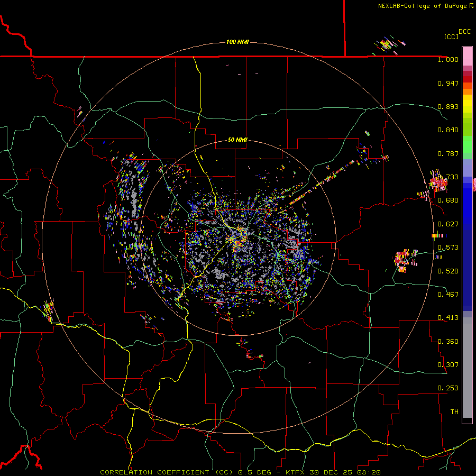Image resolution: width=476 pixels, height=476 pixels.
Task: Click the 0.307 scale value
Action: point(448,365)
